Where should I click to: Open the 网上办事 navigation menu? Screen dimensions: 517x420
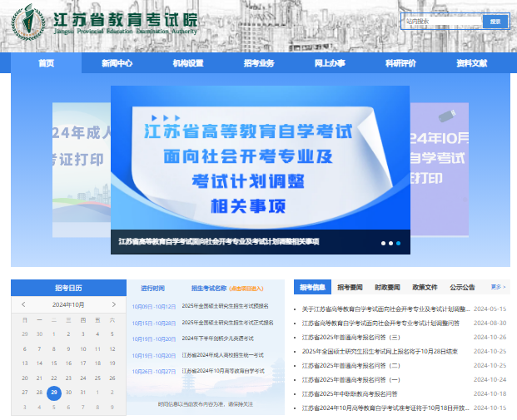330,63
